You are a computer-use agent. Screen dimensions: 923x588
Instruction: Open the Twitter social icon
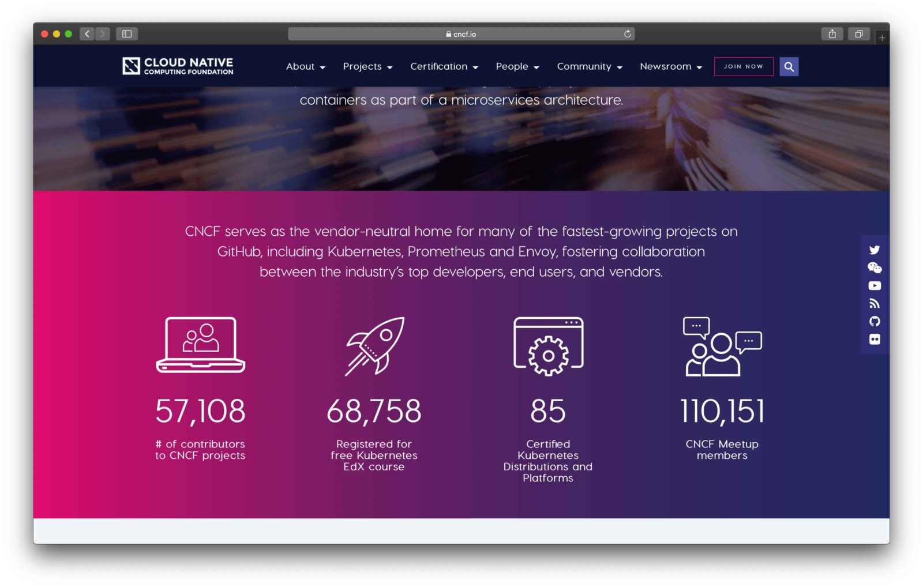point(875,250)
